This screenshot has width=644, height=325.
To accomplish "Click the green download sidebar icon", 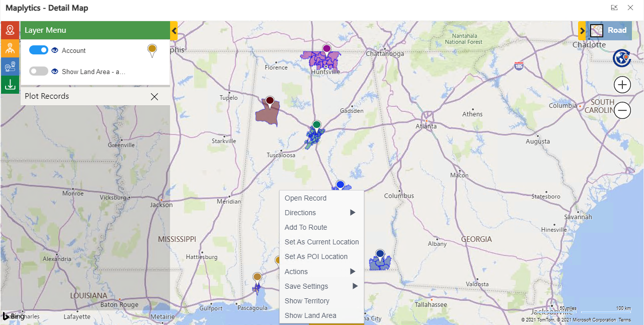I will (x=10, y=85).
